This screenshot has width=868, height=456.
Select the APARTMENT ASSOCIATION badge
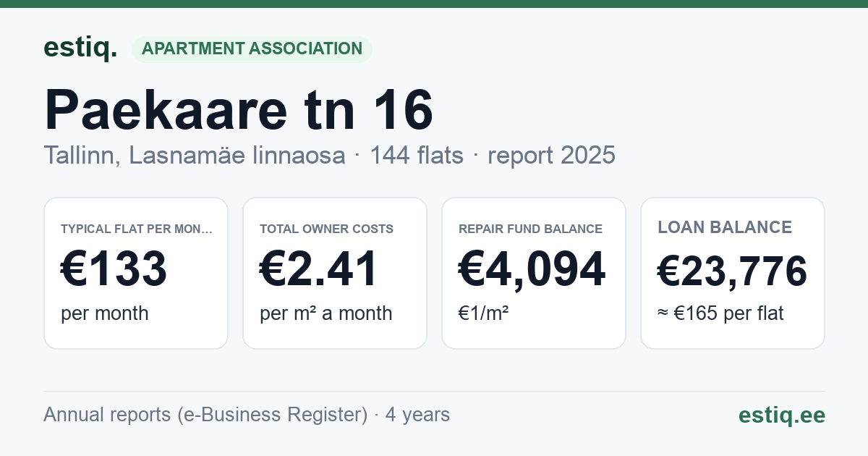click(x=252, y=48)
